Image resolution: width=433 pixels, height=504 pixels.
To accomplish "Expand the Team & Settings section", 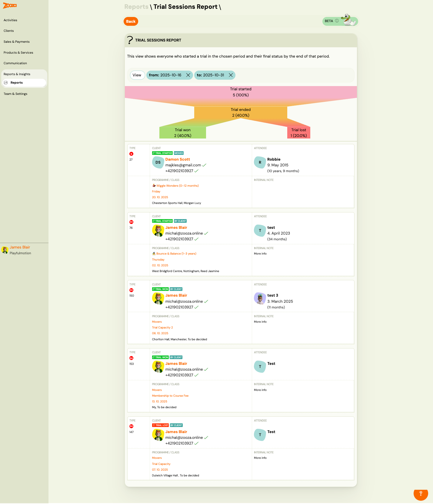I will 15,94.
